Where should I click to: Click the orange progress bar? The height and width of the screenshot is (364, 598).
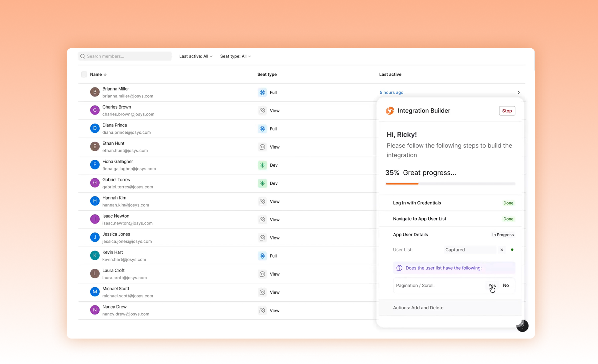402,184
